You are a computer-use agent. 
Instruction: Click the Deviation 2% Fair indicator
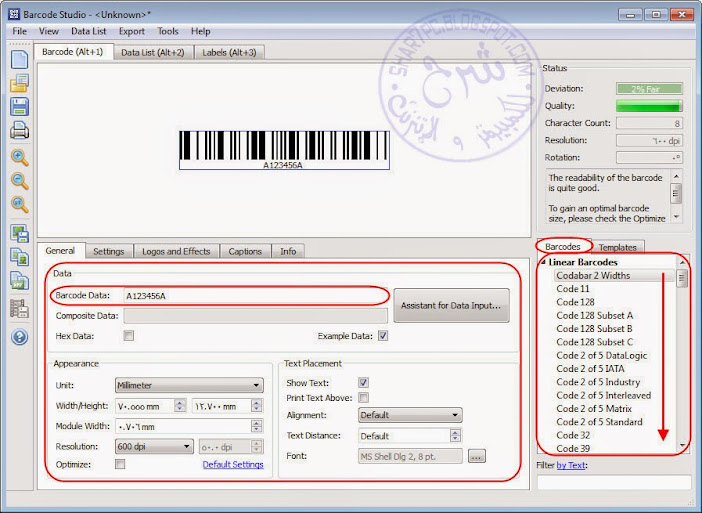pyautogui.click(x=649, y=89)
